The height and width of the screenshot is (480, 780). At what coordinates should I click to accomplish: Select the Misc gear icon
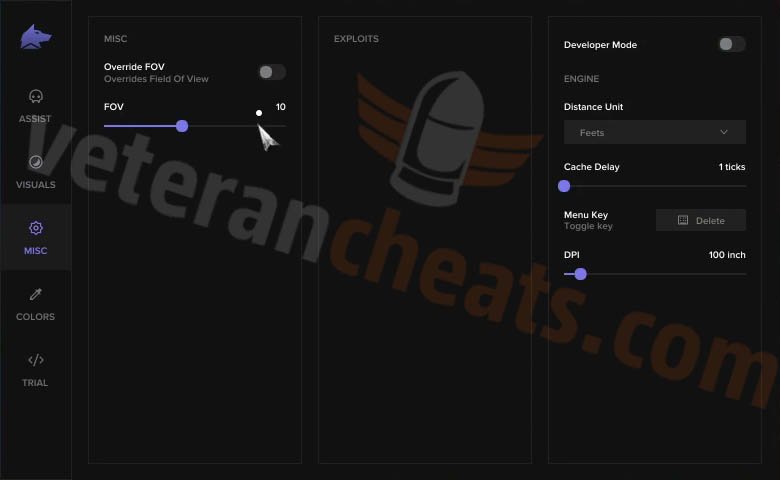[x=36, y=228]
